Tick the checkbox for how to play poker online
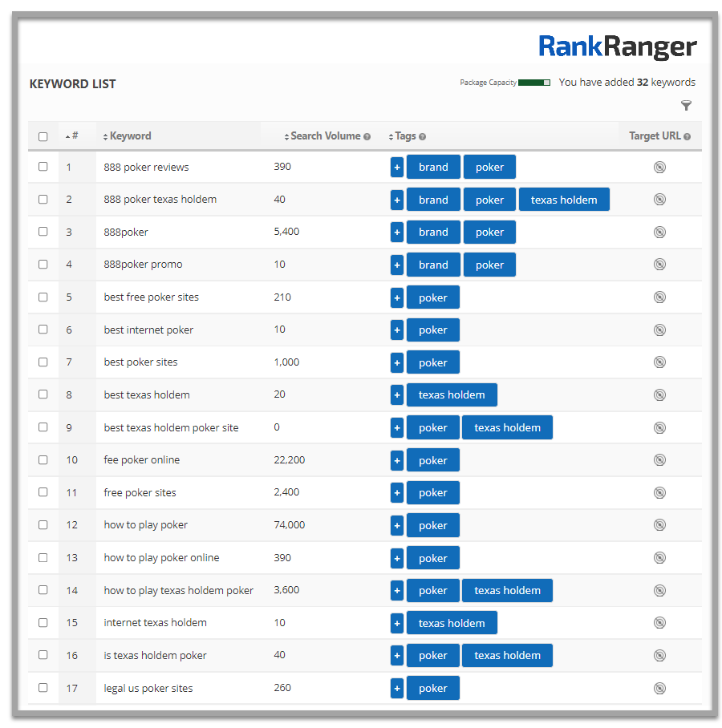The height and width of the screenshot is (728, 722). 43,557
